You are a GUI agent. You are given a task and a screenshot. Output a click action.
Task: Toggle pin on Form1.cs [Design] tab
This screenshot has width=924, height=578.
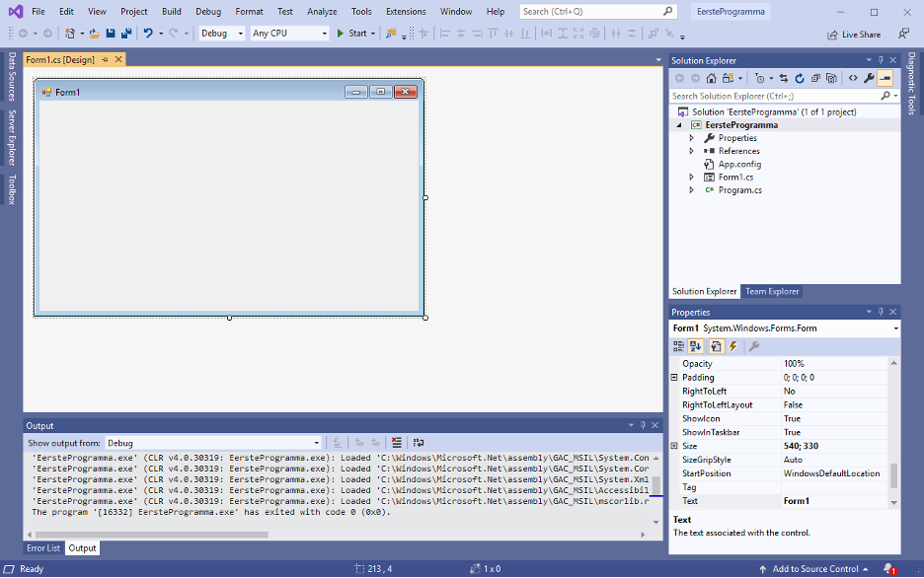[x=105, y=59]
